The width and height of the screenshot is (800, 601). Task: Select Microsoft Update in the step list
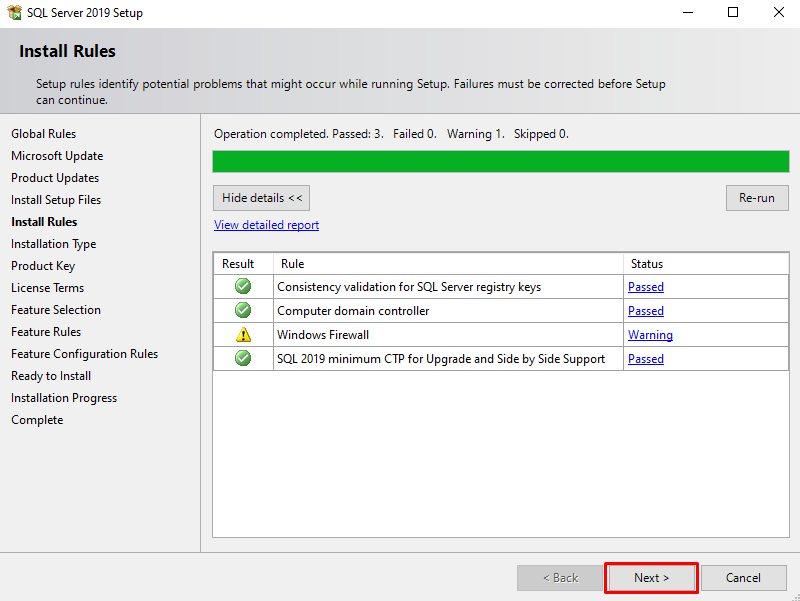click(x=57, y=156)
